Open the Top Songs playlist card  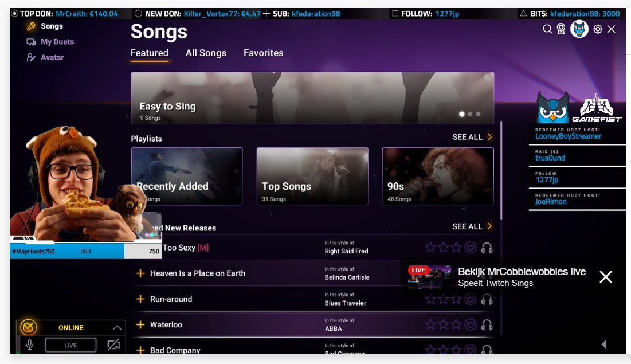[312, 177]
